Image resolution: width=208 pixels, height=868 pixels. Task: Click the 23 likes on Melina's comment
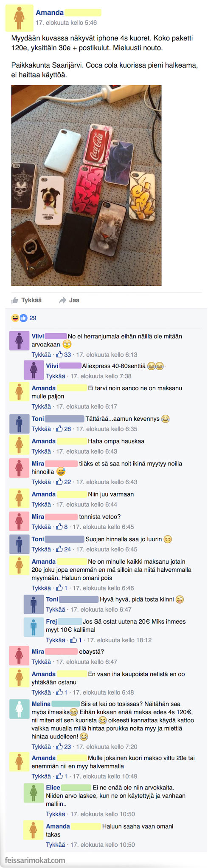tap(64, 746)
